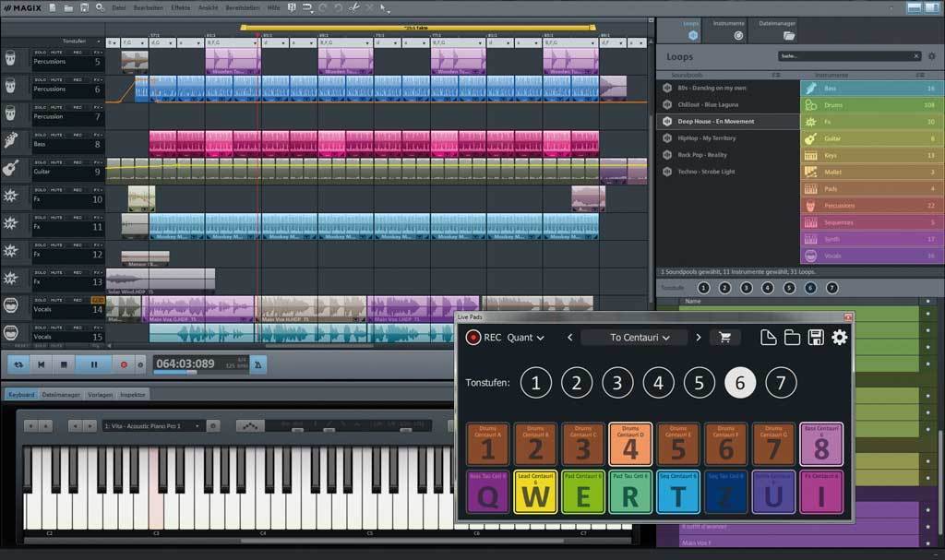This screenshot has width=945, height=560.
Task: Click the shopping cart icon in Live Pads
Action: (x=724, y=338)
